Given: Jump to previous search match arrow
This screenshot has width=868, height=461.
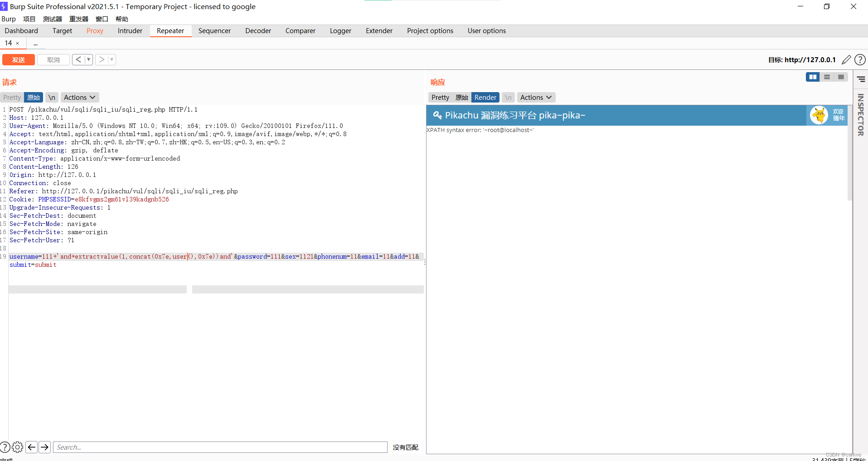Looking at the screenshot, I should (x=31, y=447).
